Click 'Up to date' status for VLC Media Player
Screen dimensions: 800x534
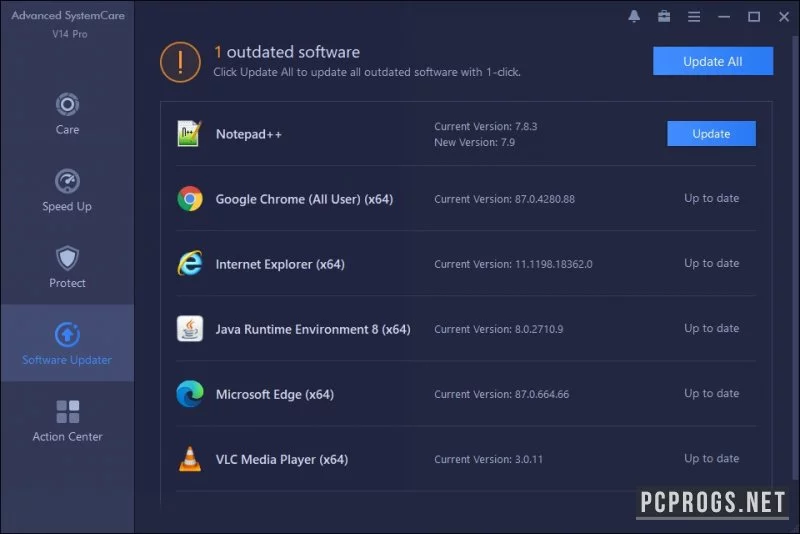coord(712,459)
